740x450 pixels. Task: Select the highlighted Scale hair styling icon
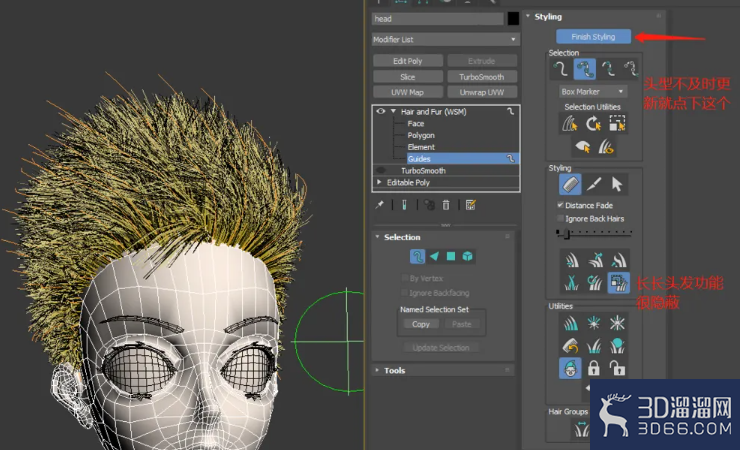(618, 283)
